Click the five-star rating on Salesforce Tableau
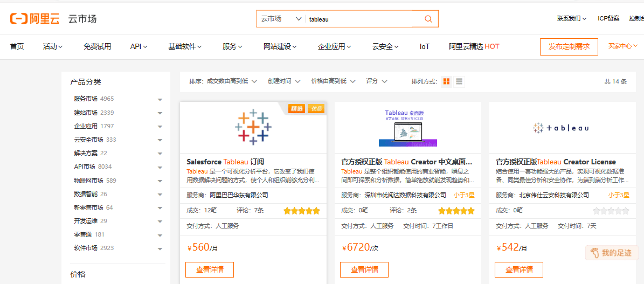Viewport: 644px width, 284px height. pos(301,211)
